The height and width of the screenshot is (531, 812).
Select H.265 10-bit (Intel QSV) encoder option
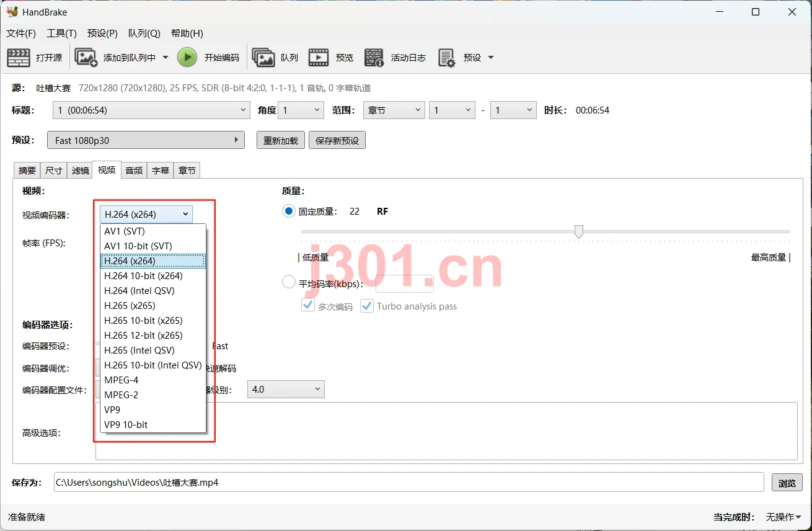point(153,365)
